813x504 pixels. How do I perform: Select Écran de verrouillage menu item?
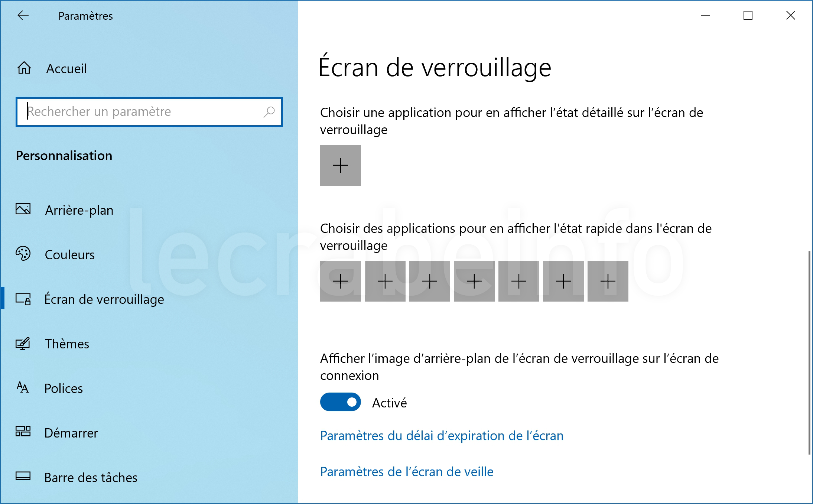tap(104, 299)
